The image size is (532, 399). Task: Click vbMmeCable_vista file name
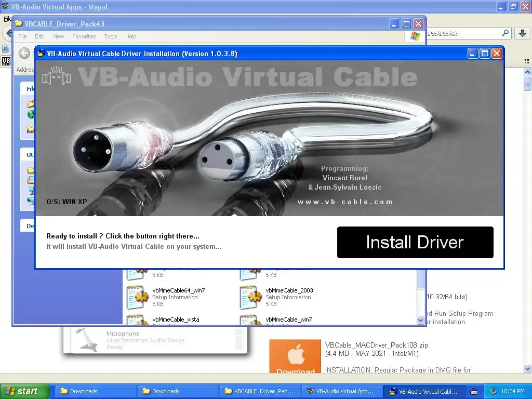[176, 320]
